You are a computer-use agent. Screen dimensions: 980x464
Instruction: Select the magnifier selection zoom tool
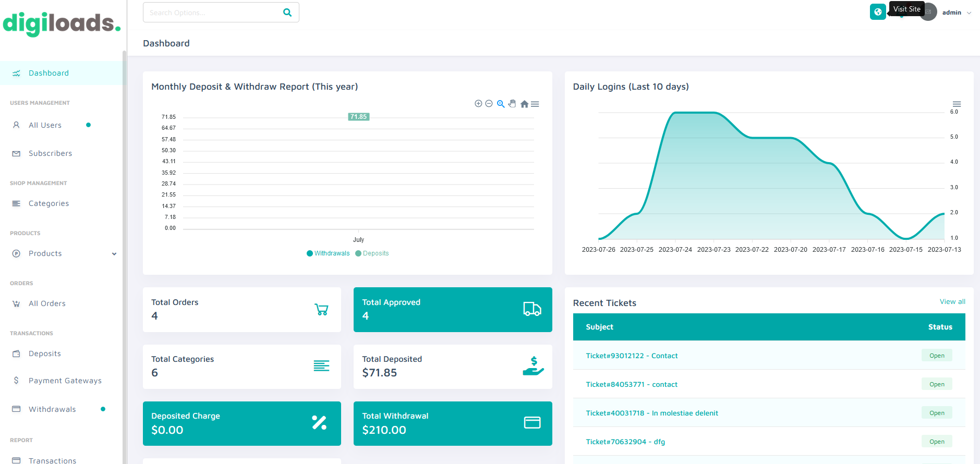click(501, 104)
